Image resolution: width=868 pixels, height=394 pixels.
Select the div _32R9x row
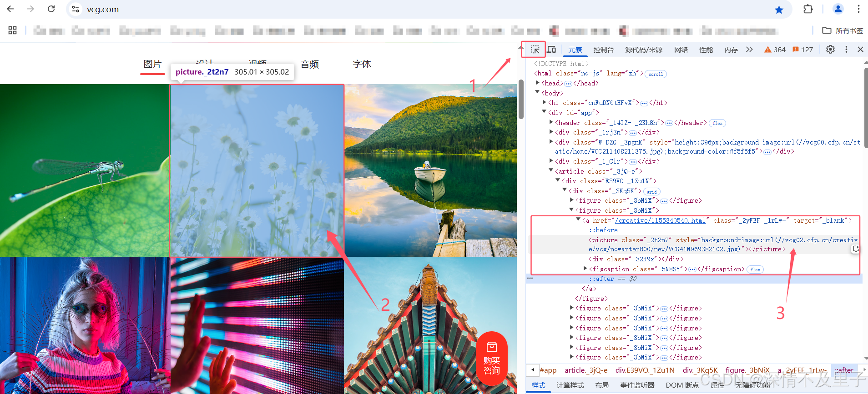pos(636,259)
